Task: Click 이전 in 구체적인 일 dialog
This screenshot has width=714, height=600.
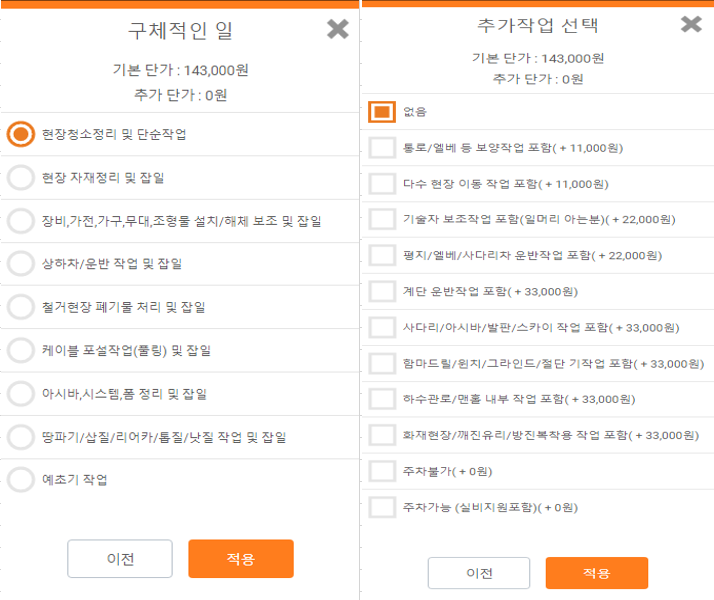Action: click(x=120, y=559)
